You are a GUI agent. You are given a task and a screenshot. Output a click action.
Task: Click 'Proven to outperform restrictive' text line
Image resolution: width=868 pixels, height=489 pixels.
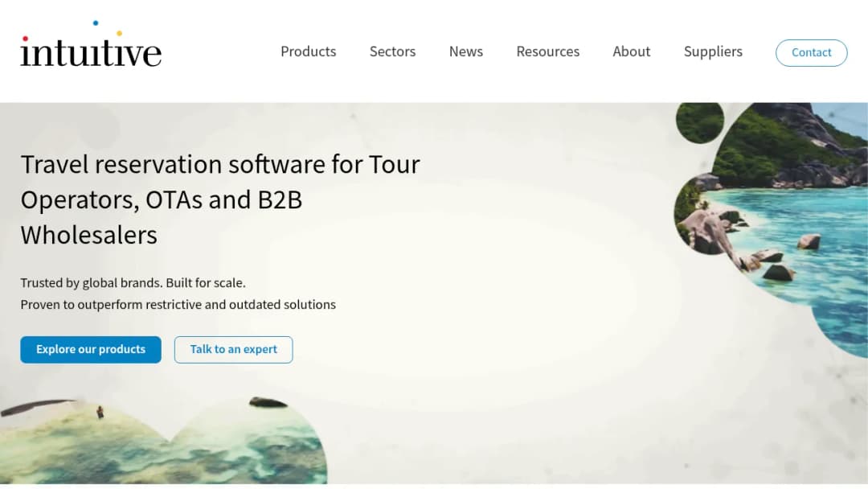tap(178, 305)
